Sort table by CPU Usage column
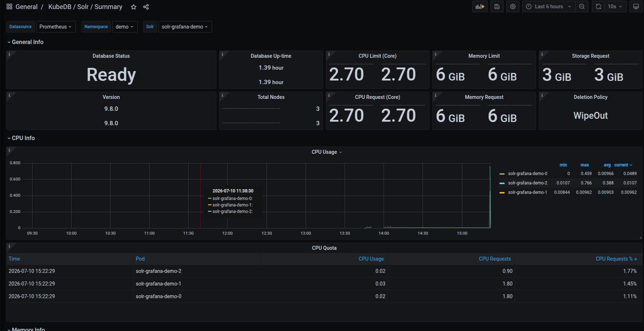Image resolution: width=644 pixels, height=331 pixels. (x=371, y=259)
